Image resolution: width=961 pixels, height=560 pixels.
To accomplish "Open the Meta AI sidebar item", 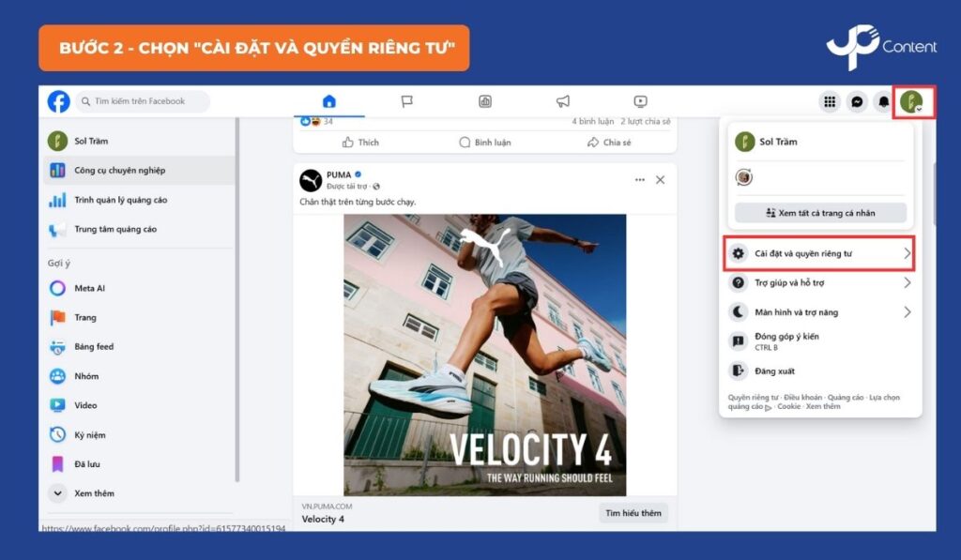I will (x=89, y=288).
